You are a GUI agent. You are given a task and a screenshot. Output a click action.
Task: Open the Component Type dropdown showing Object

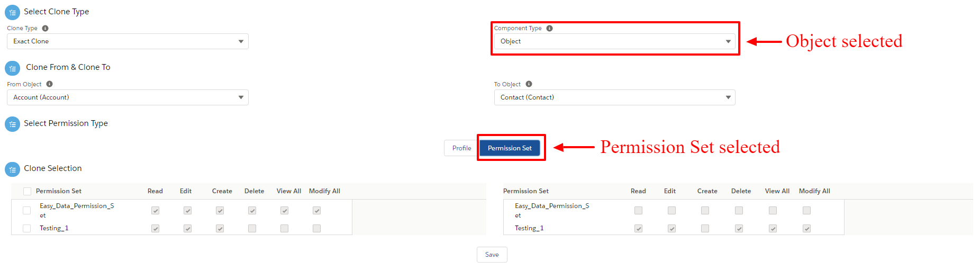tap(614, 41)
